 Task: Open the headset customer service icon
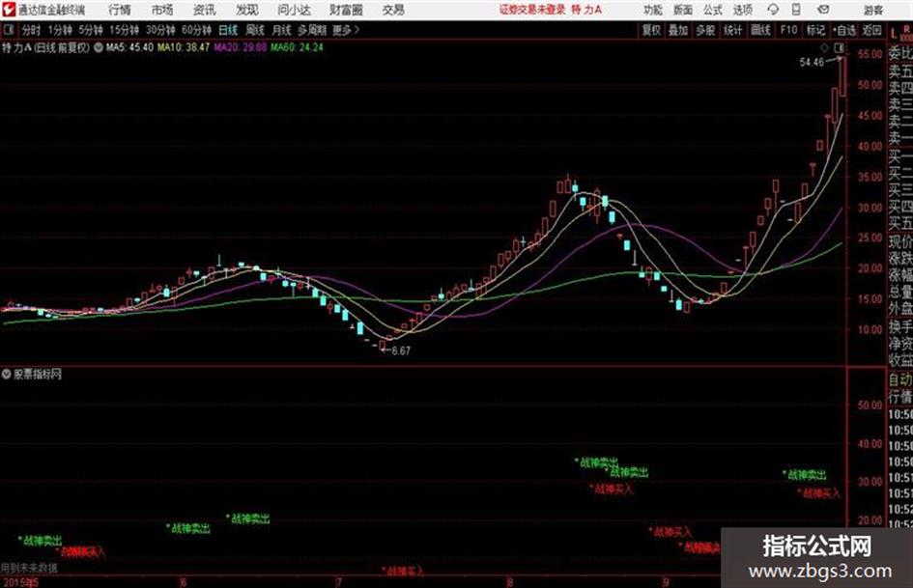click(x=773, y=10)
